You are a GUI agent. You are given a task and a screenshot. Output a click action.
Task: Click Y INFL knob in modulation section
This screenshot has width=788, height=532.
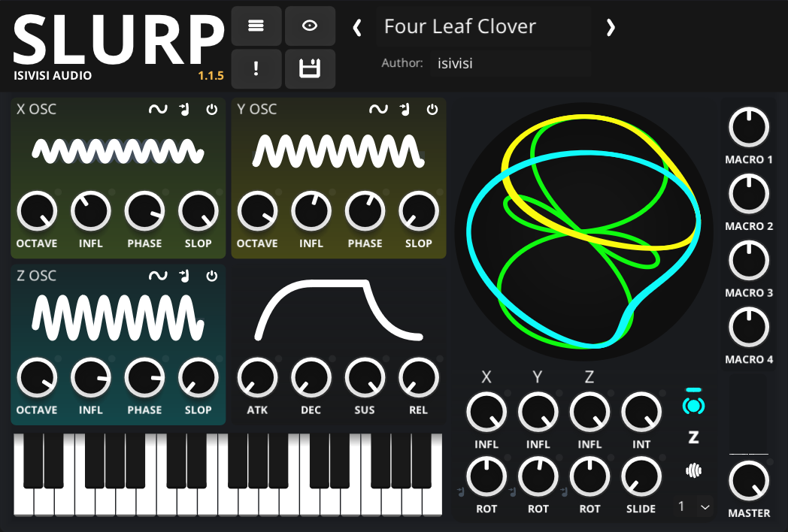pyautogui.click(x=538, y=412)
